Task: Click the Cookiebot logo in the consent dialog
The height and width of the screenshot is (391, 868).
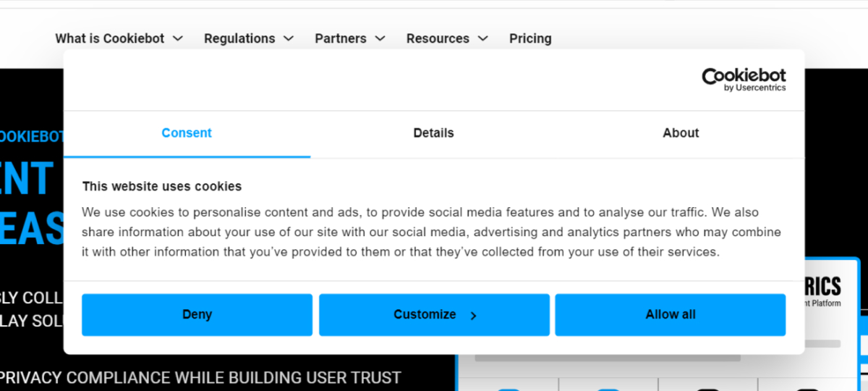Action: coord(743,76)
